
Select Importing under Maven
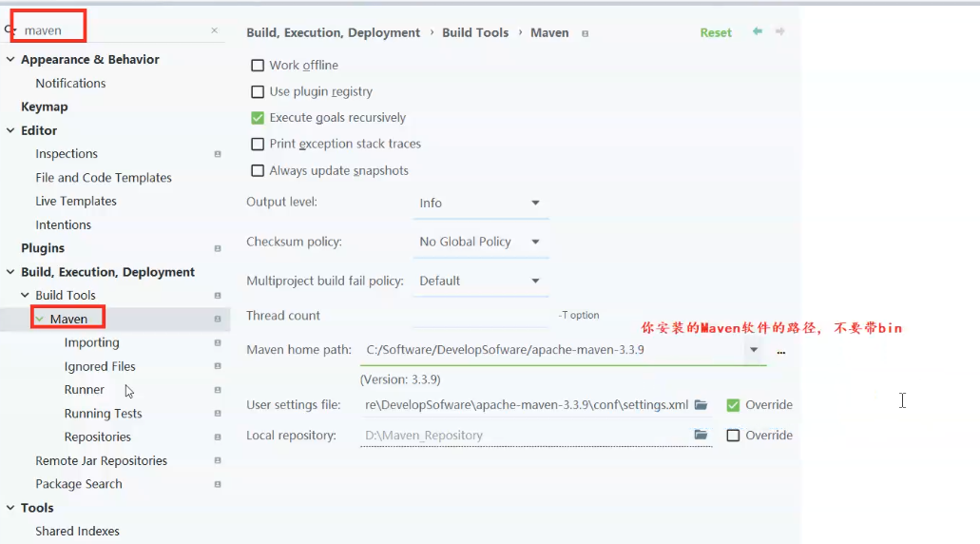pyautogui.click(x=92, y=342)
